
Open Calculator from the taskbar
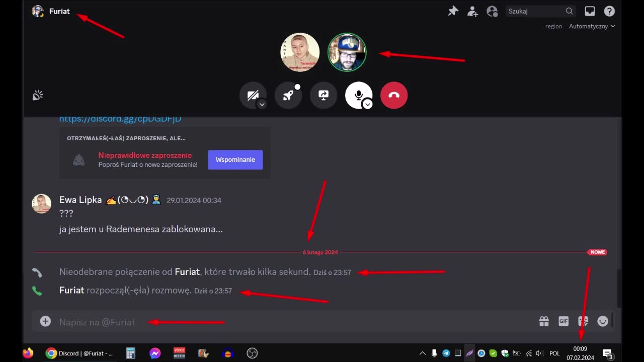(x=131, y=353)
